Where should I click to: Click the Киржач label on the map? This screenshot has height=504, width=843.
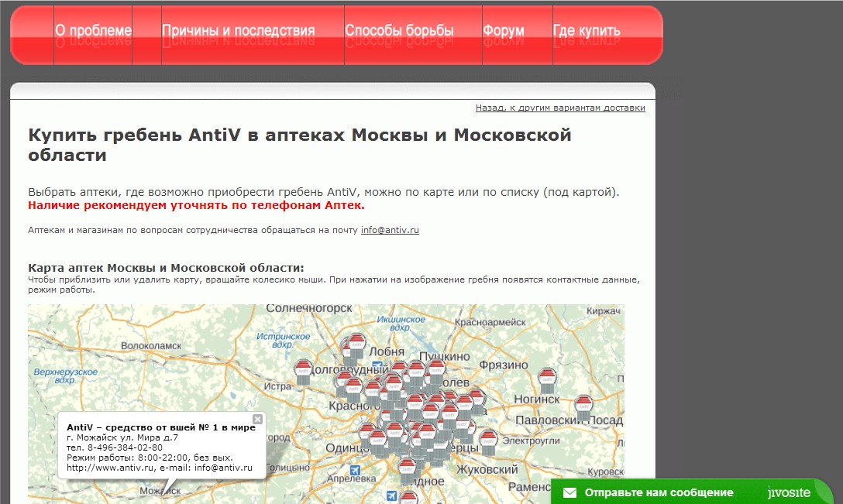(604, 311)
